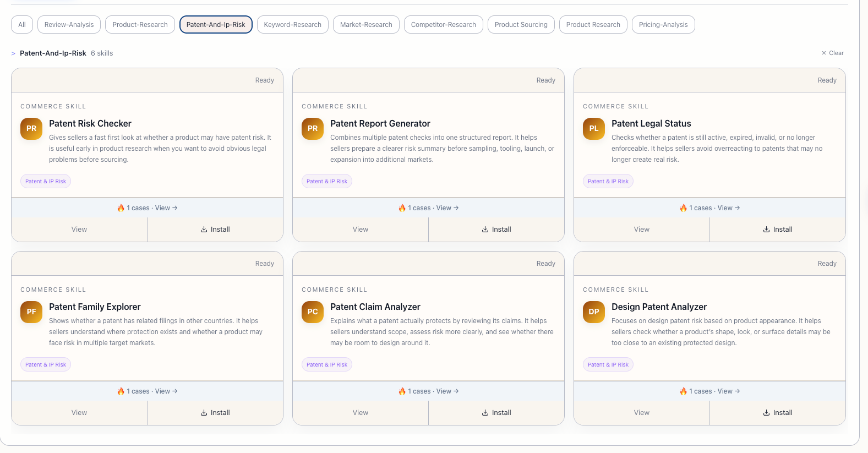Click Patent & IP Risk tag on Patent Risk Checker
This screenshot has width=868, height=453.
coord(46,181)
